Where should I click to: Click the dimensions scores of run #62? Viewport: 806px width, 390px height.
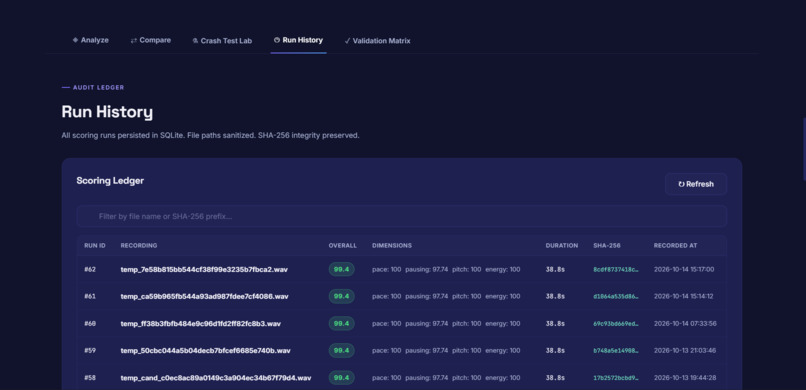coord(446,269)
